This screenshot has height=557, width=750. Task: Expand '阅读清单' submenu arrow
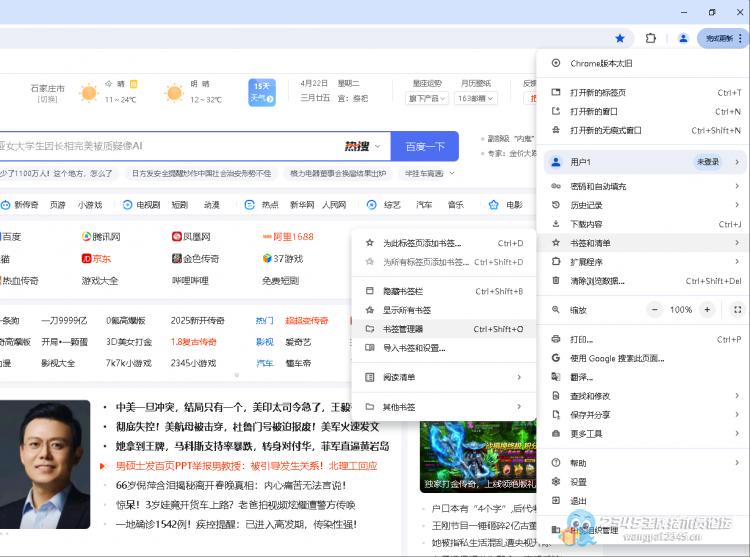click(519, 377)
